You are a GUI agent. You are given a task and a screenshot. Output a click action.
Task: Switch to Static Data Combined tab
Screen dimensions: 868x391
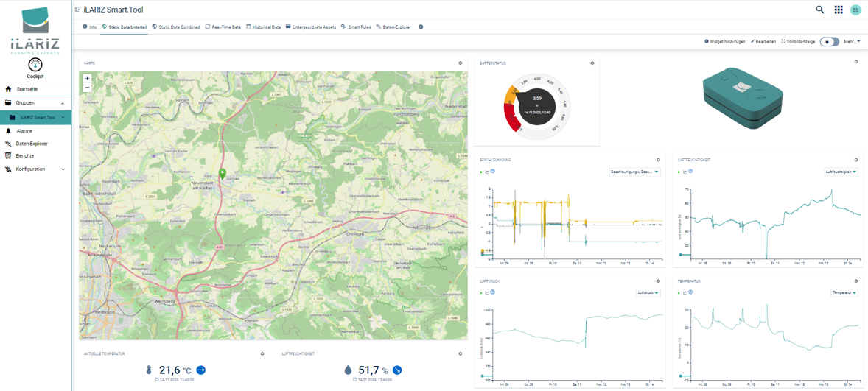point(176,27)
